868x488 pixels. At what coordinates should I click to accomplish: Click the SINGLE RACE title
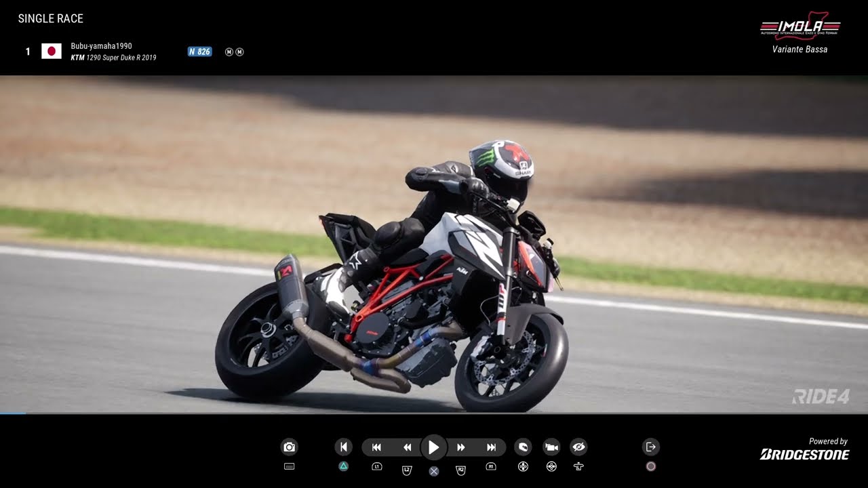(51, 19)
